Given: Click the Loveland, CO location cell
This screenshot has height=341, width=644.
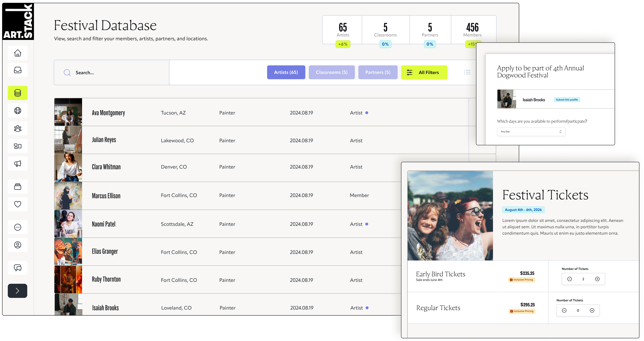Looking at the screenshot, I should tap(176, 308).
